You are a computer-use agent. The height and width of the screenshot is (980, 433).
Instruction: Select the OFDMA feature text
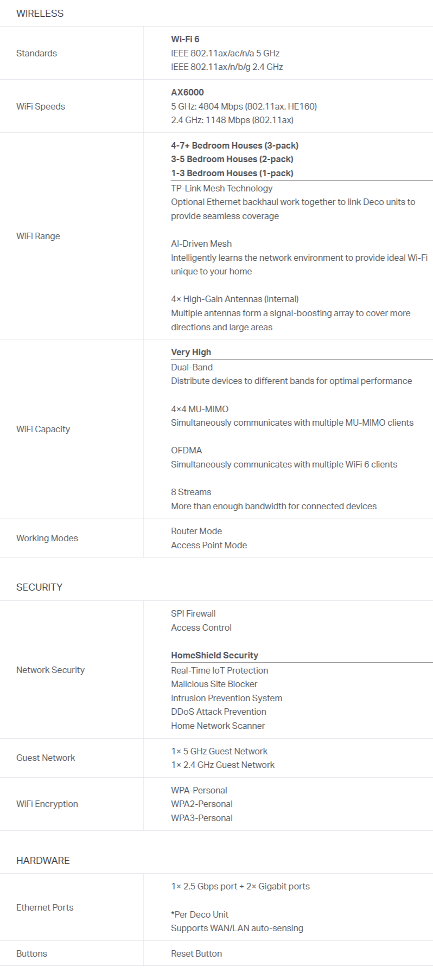[186, 450]
